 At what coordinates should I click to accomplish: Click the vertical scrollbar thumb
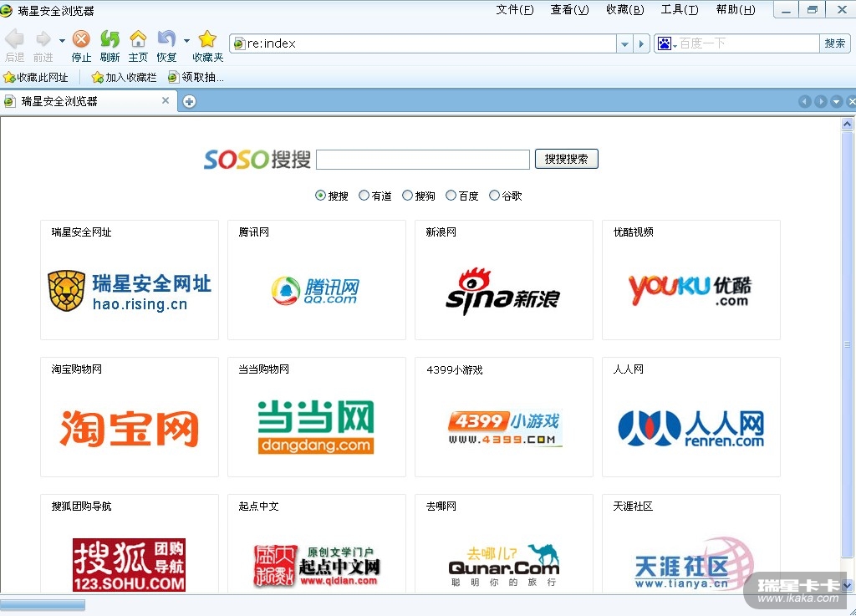(848, 344)
